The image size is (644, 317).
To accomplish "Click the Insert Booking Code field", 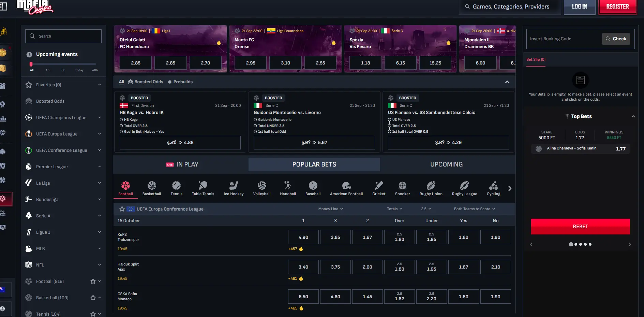I will coord(564,39).
